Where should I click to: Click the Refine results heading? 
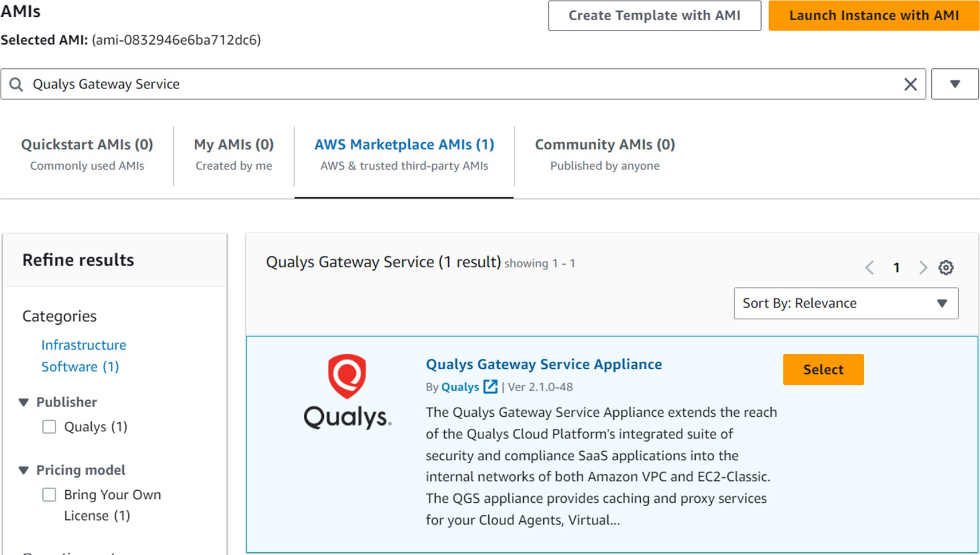[79, 260]
